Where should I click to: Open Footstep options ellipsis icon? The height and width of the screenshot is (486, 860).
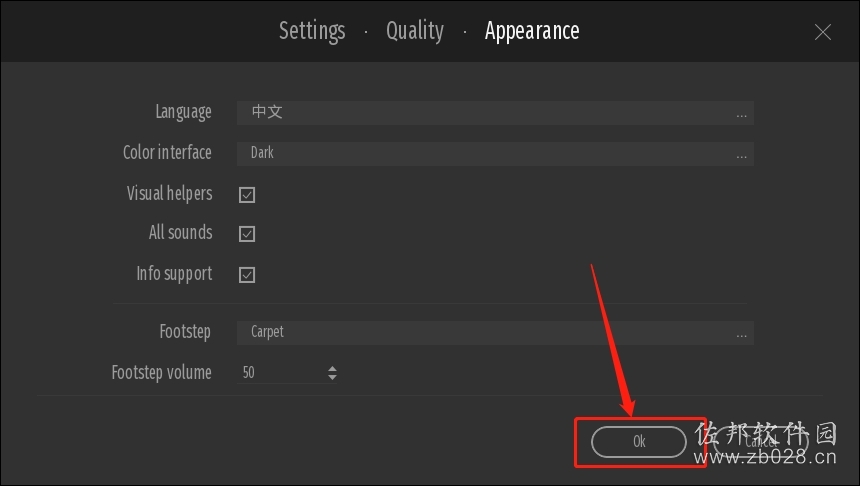(742, 335)
